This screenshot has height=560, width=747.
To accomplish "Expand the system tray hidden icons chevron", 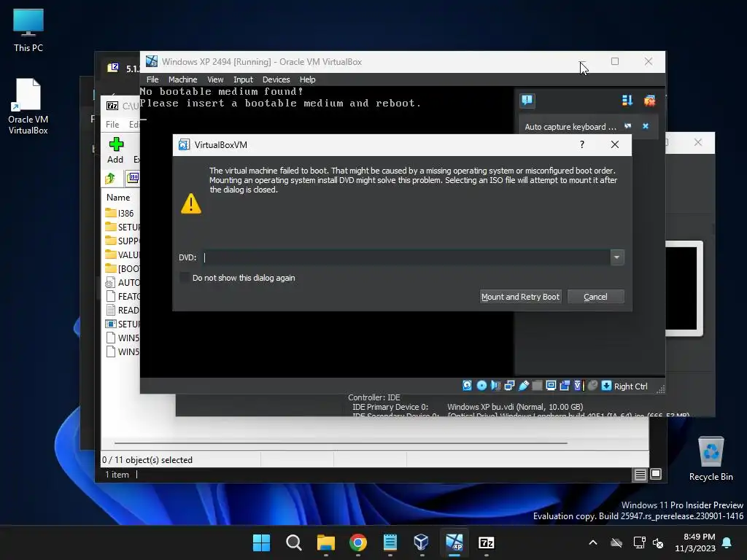I will (593, 542).
